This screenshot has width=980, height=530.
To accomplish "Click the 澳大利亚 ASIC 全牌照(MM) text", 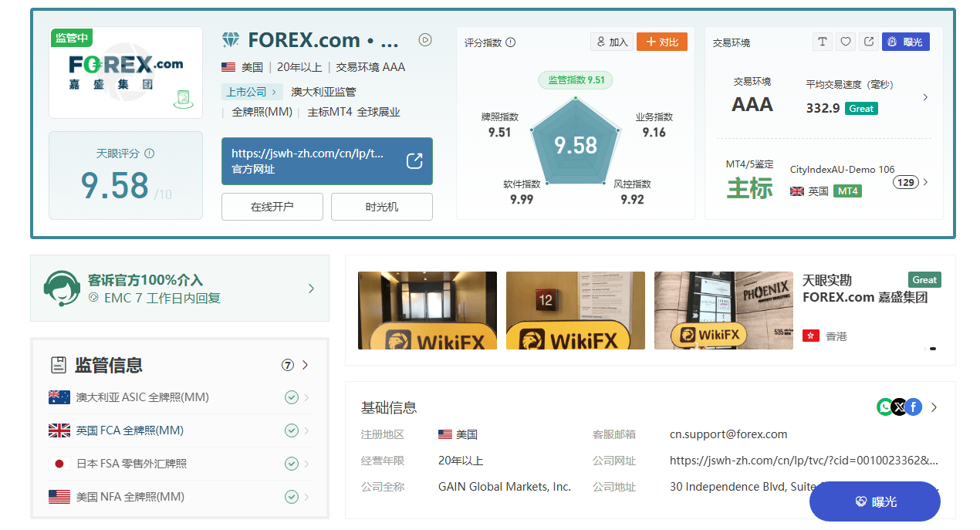I will coord(143,397).
